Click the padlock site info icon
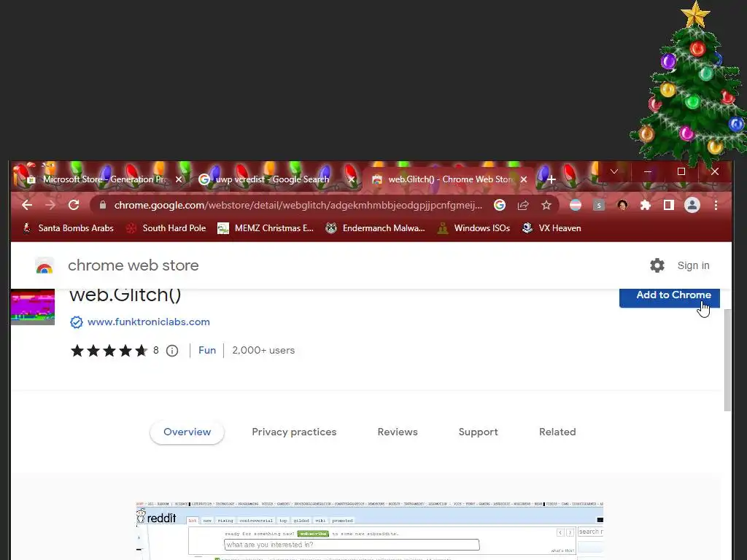The width and height of the screenshot is (747, 560). (102, 205)
